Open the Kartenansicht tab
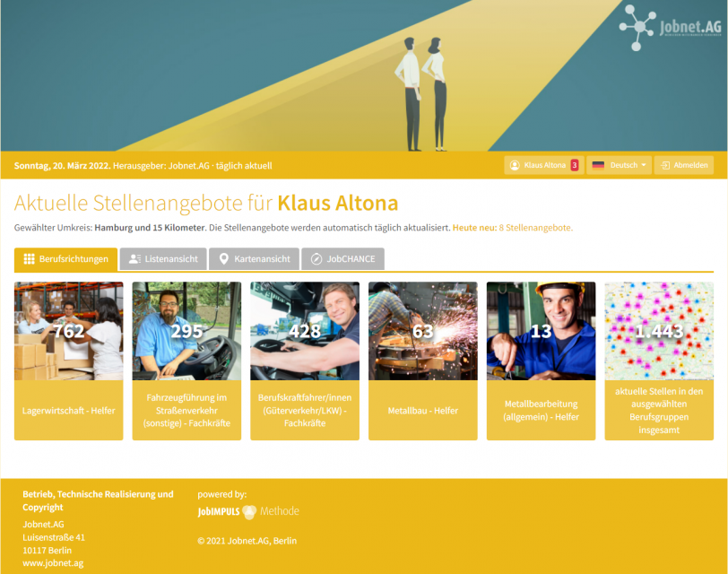728x574 pixels. pyautogui.click(x=254, y=258)
